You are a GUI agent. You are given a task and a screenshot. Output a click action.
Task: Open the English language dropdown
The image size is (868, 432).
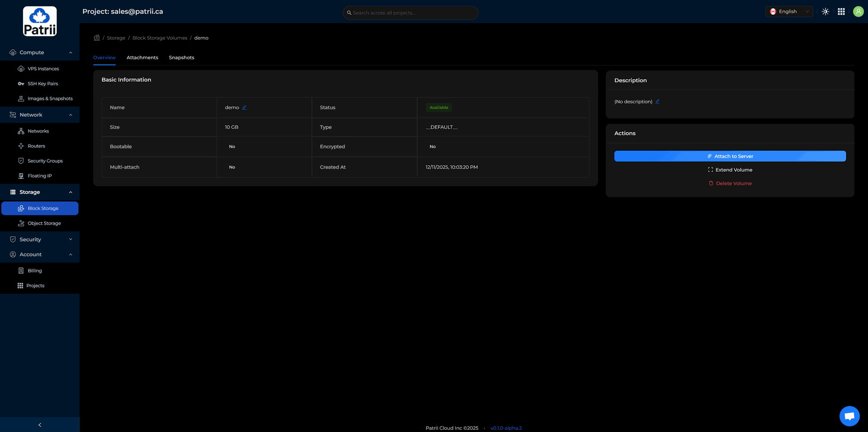pos(789,12)
